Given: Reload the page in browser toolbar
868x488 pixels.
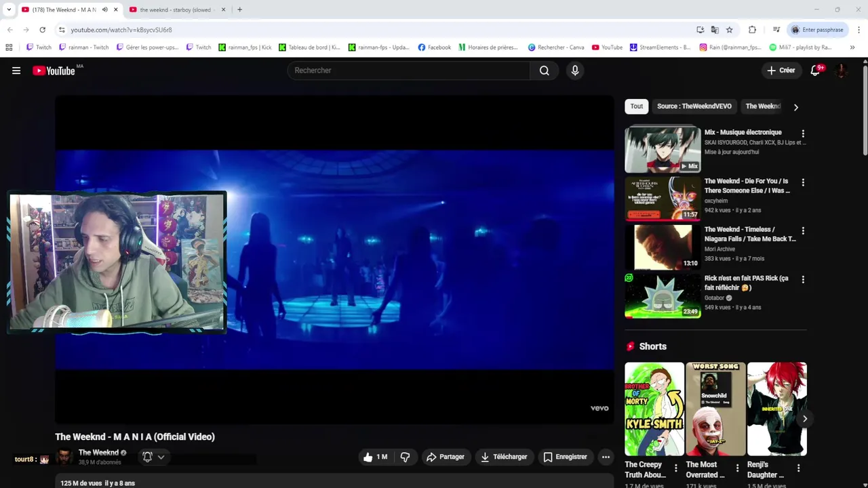Looking at the screenshot, I should [42, 30].
